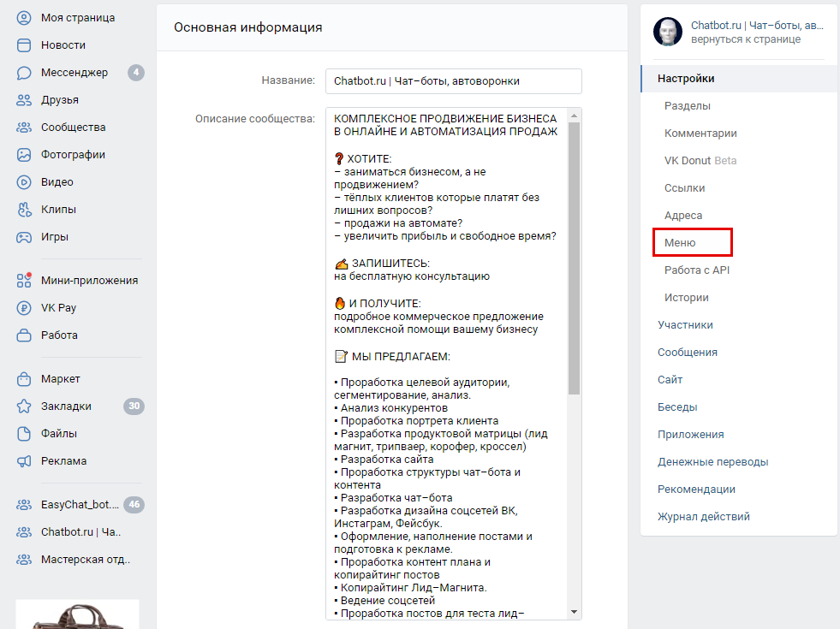Click the Messenger unread count badge 4
This screenshot has height=629, width=840.
click(136, 72)
